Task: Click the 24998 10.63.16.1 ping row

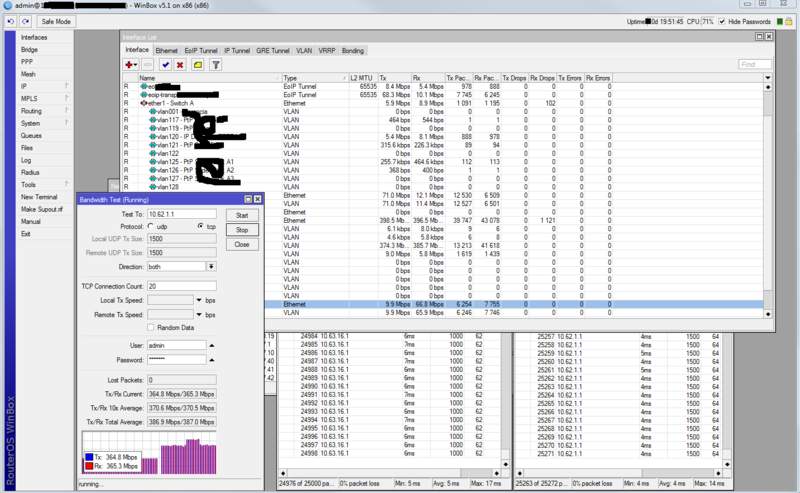Action: 390,453
